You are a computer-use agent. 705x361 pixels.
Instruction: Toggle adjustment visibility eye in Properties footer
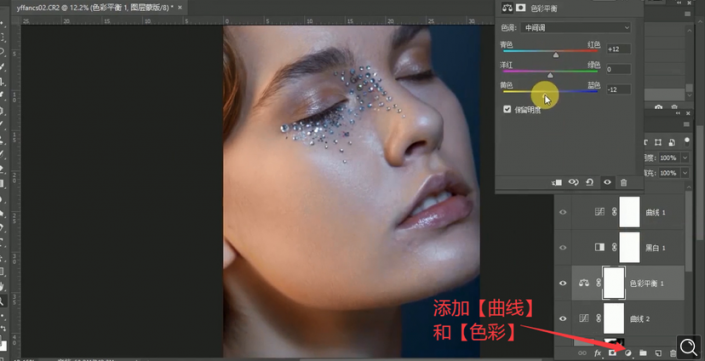[x=607, y=183]
